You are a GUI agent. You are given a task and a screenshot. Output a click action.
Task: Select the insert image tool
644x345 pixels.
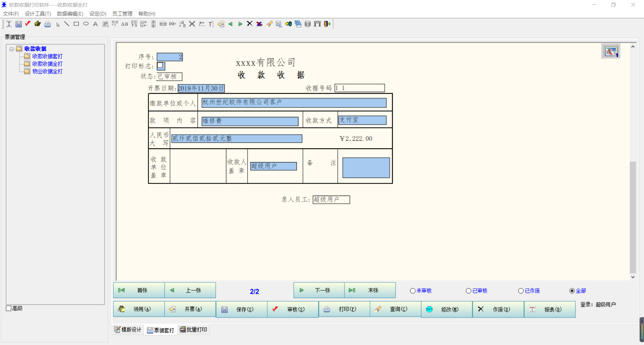[105, 24]
